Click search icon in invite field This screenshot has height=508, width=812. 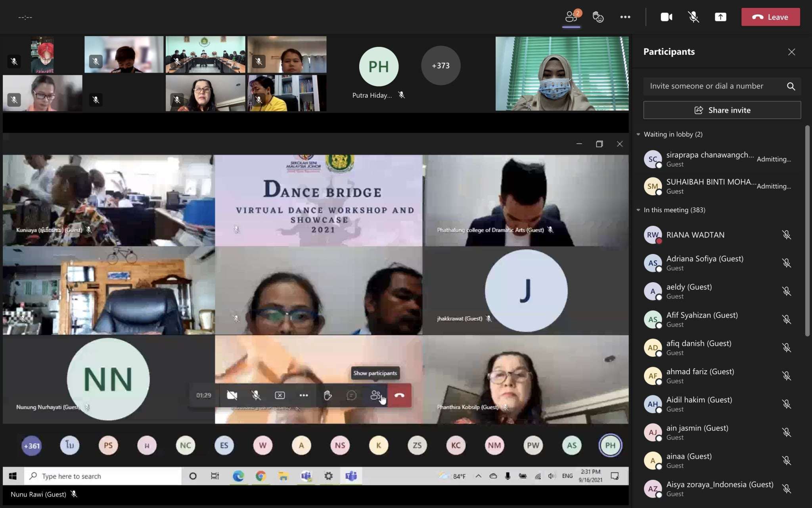tap(791, 86)
